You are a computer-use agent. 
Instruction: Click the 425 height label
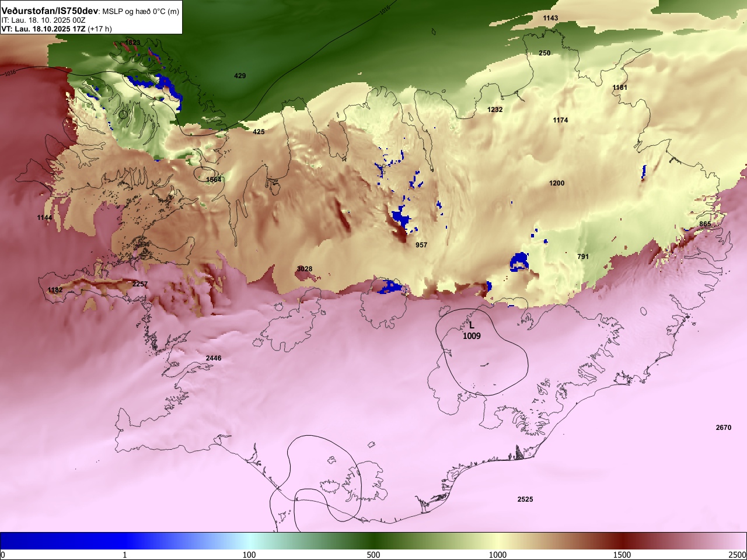[x=259, y=132]
